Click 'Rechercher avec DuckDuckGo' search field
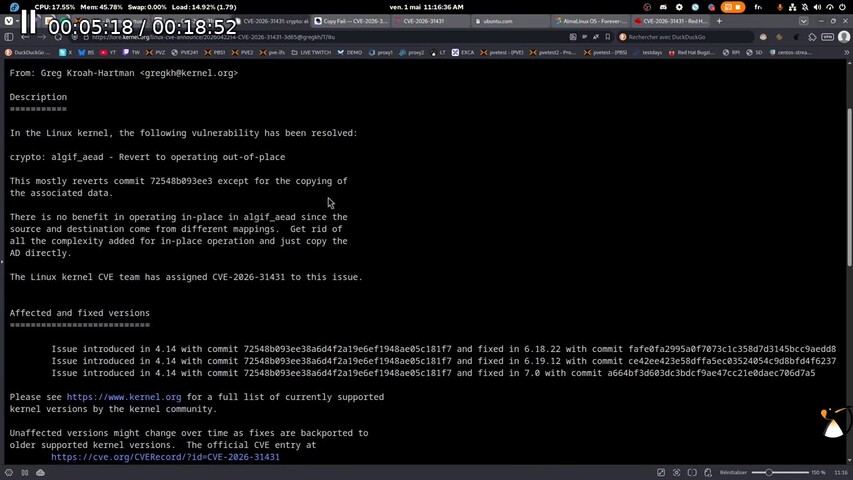Screen dimensions: 853x480 (x=685, y=37)
